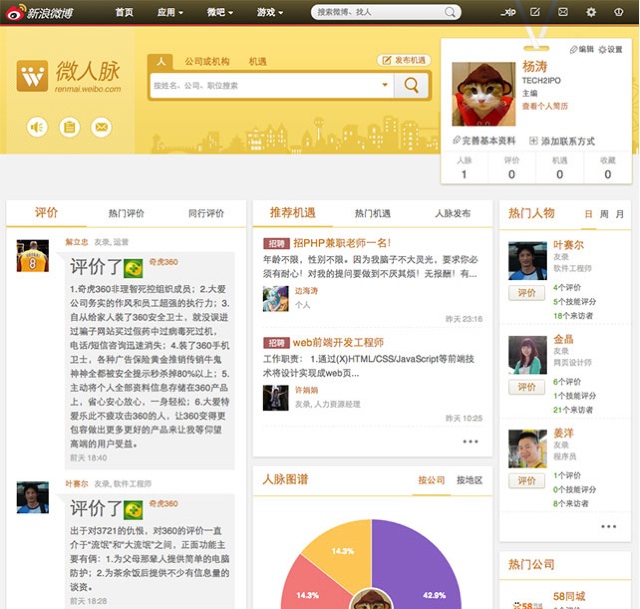Click the orange search magnifier button
This screenshot has width=640, height=609.
point(411,86)
